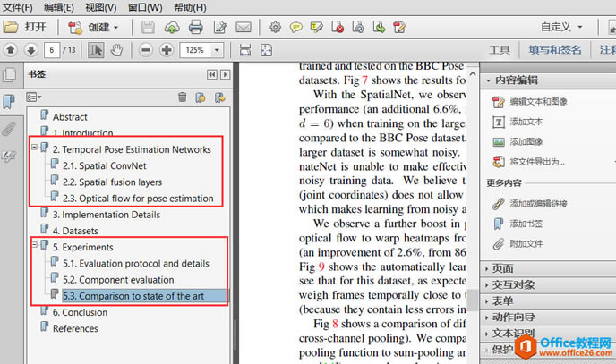
Task: Activate the selection cursor tool
Action: pos(96,50)
